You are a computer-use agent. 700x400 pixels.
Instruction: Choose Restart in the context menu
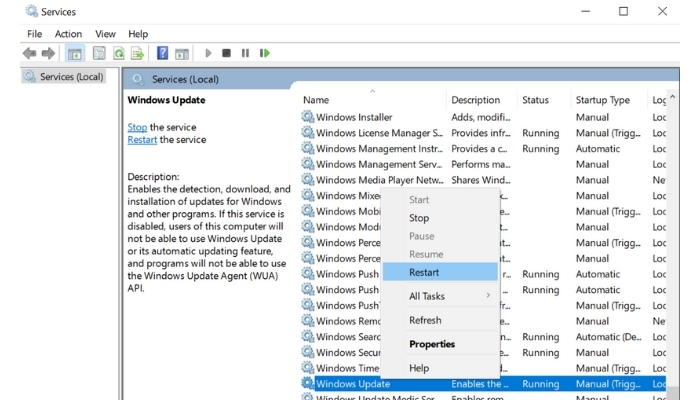pos(440,272)
